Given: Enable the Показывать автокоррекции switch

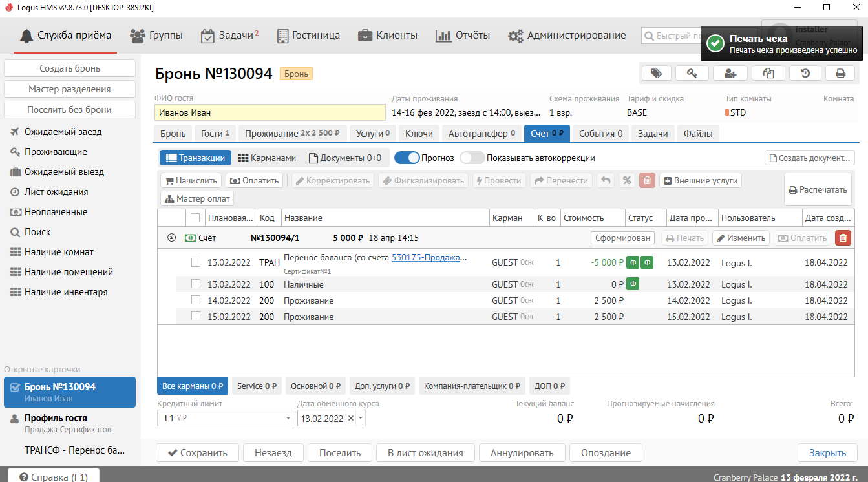Looking at the screenshot, I should coord(472,158).
